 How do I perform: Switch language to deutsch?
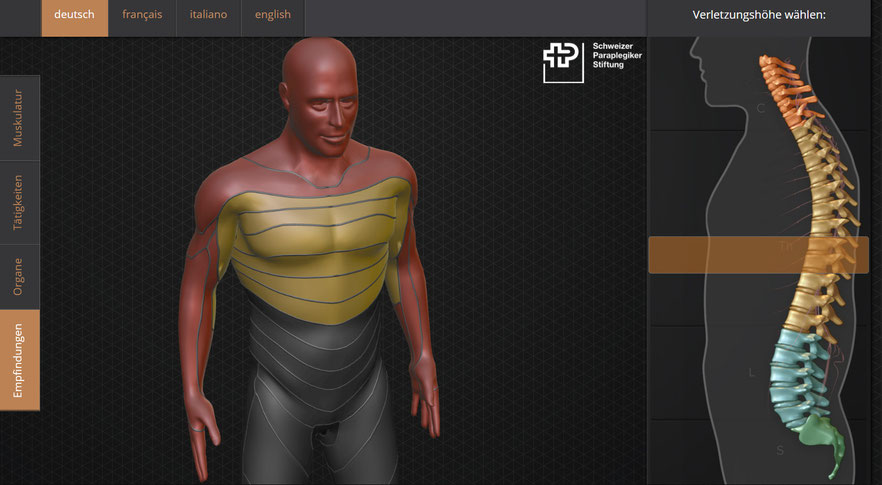74,15
